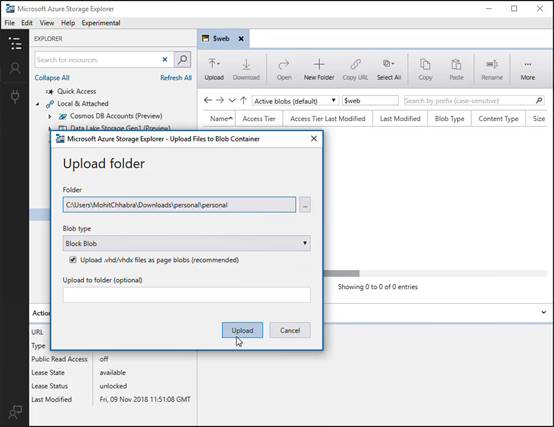Click the Search for resources field
This screenshot has width=554, height=427.
(x=97, y=60)
